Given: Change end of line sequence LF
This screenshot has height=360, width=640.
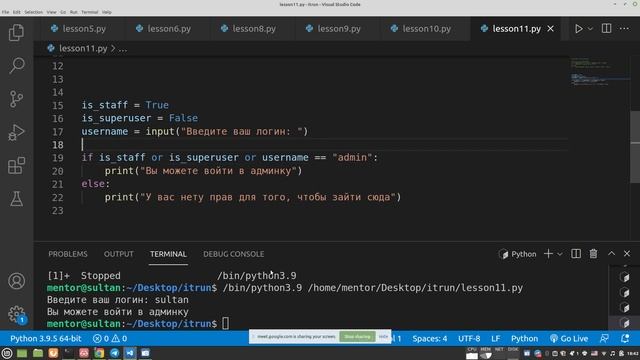Looking at the screenshot, I should pyautogui.click(x=496, y=338).
